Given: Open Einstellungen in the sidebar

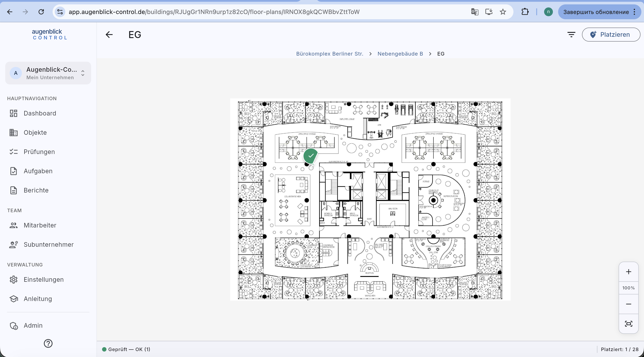Looking at the screenshot, I should pyautogui.click(x=48, y=279).
